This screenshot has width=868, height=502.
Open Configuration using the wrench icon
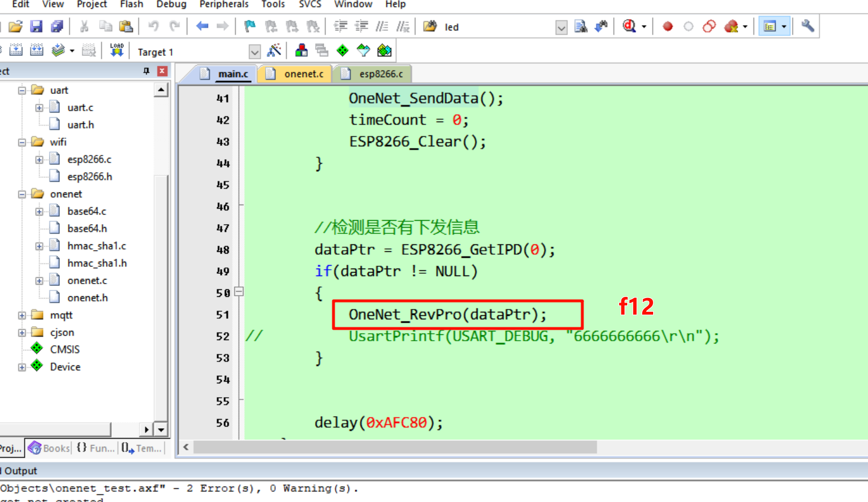coord(808,27)
